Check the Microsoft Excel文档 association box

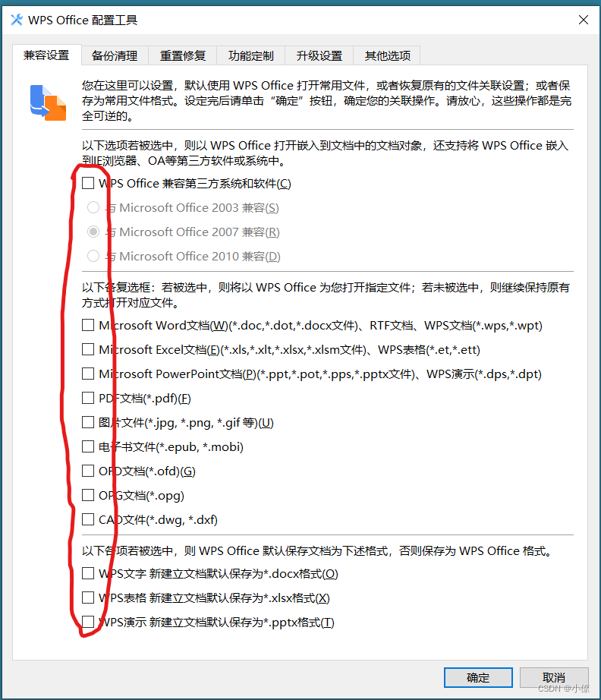(88, 349)
